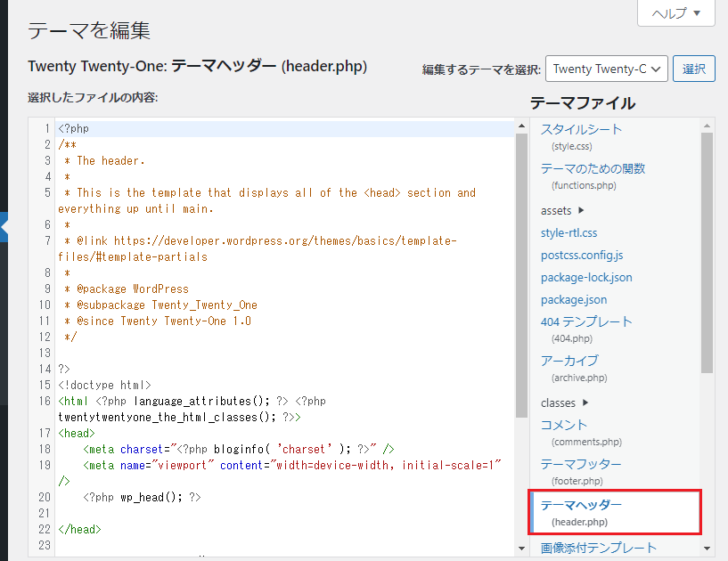Open style-rtl.css file
Image resolution: width=728 pixels, height=561 pixels.
(x=568, y=233)
